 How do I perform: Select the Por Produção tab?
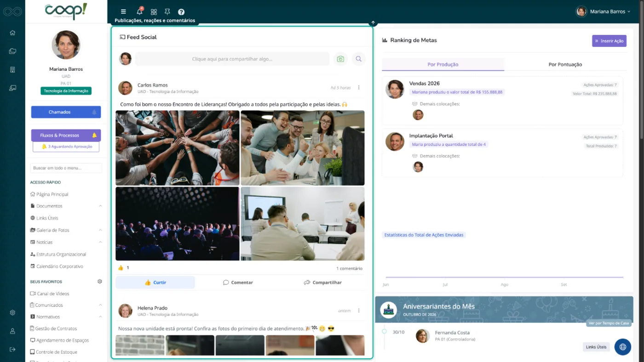click(x=443, y=64)
